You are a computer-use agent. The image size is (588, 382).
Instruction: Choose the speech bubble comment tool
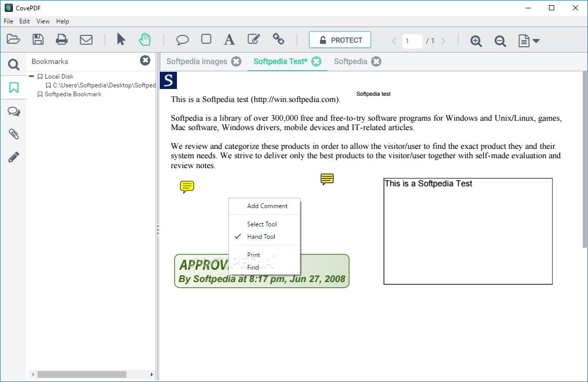pos(182,40)
